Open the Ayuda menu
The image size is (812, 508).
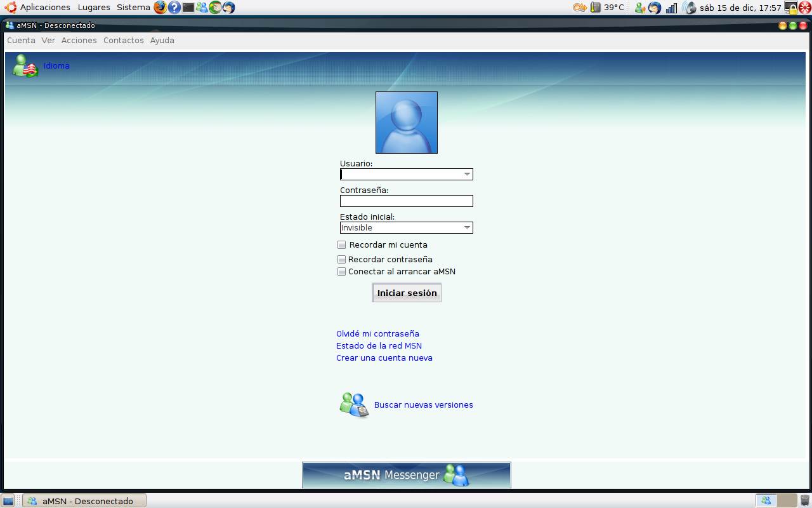[x=162, y=41]
